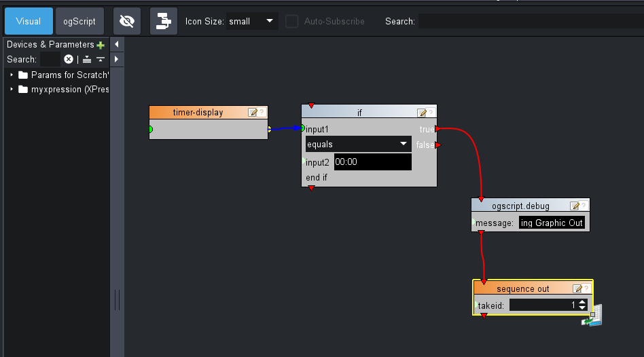The height and width of the screenshot is (357, 644).
Task: Click the Params for Scratch folder icon
Action: click(23, 75)
